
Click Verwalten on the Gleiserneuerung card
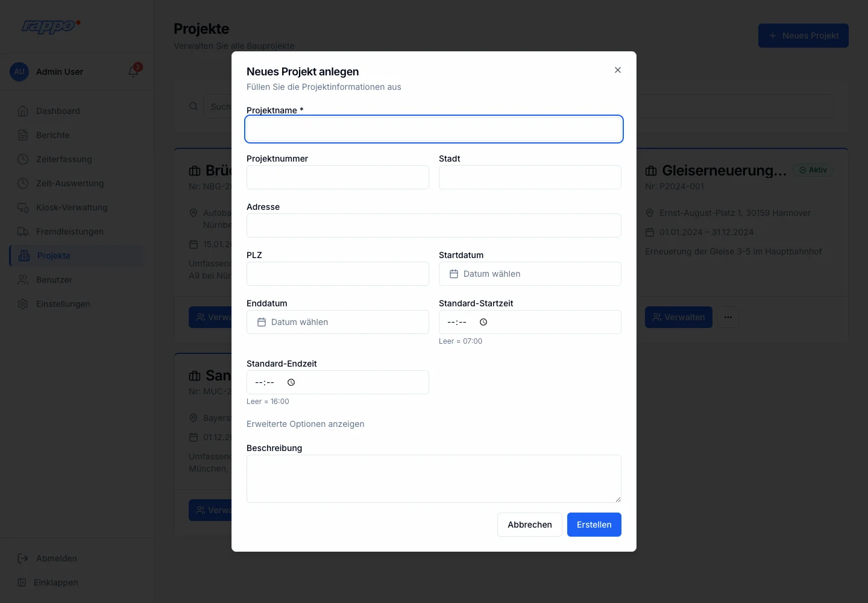[679, 317]
